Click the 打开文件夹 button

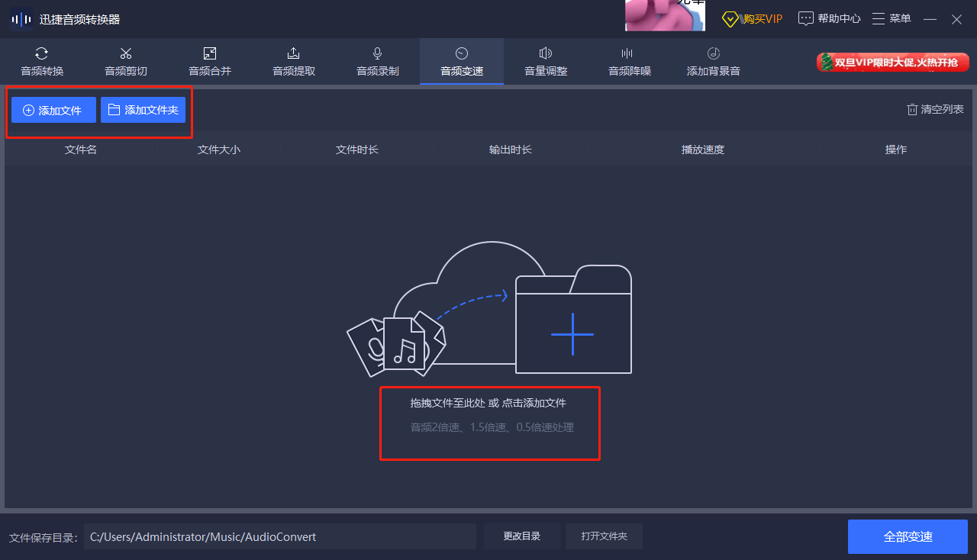pyautogui.click(x=604, y=536)
